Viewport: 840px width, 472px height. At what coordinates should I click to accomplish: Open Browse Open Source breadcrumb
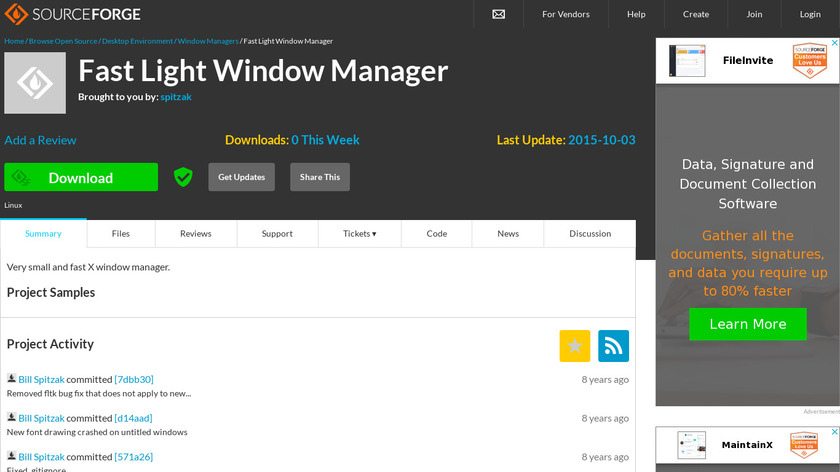[63, 41]
